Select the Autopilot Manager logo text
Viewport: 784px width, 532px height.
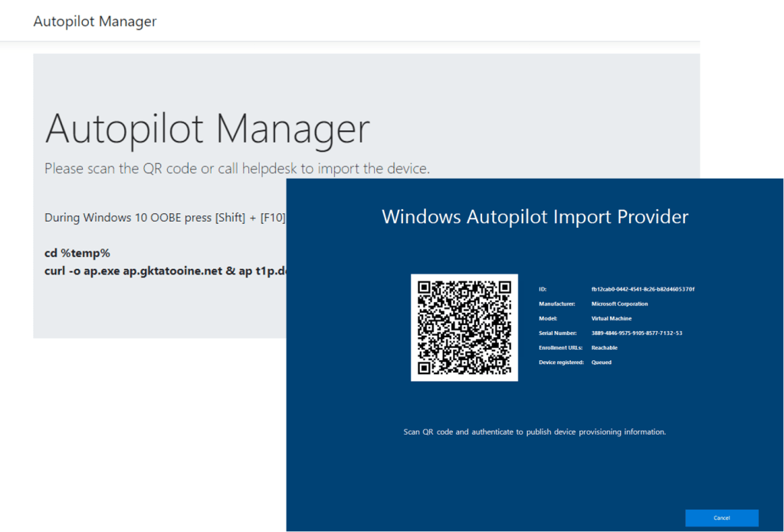coord(94,21)
